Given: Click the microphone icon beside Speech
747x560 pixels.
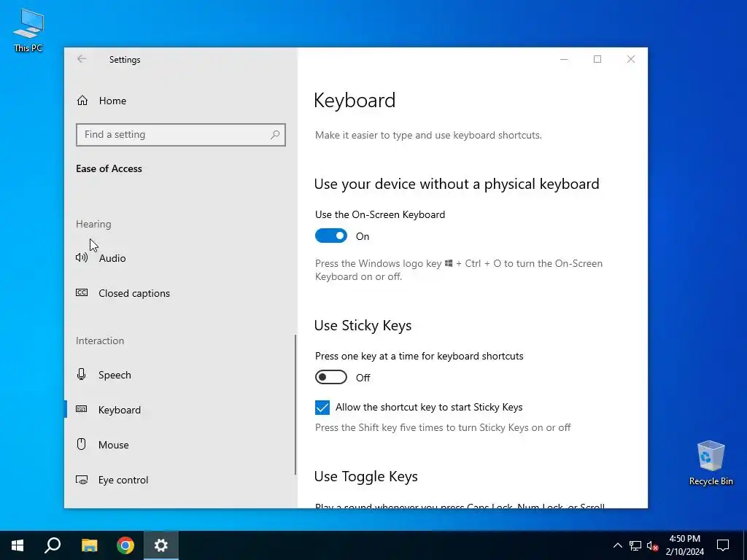Looking at the screenshot, I should pos(82,374).
